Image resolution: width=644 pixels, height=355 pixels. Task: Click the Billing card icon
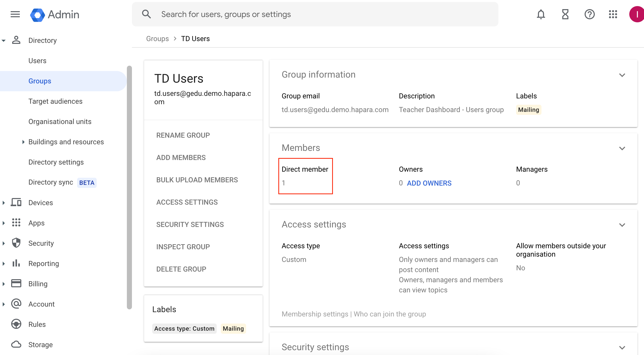(16, 283)
